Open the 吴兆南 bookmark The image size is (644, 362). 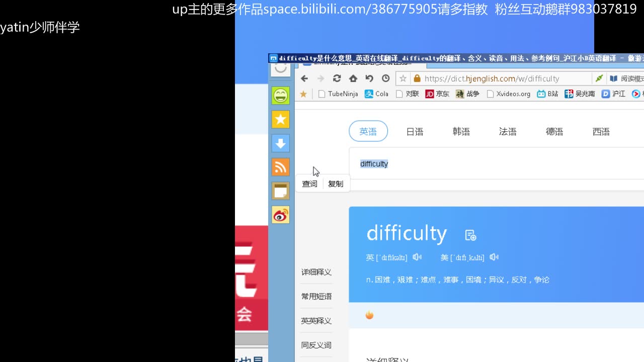coord(580,94)
